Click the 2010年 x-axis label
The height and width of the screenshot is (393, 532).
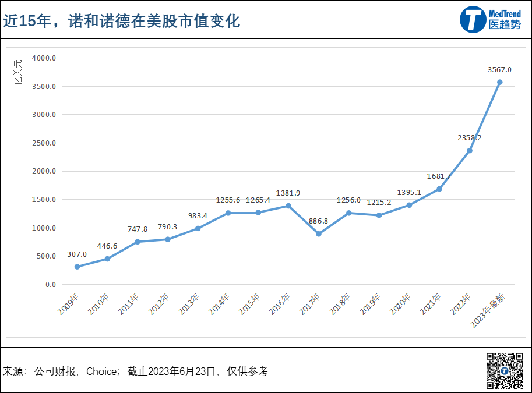[x=98, y=304]
